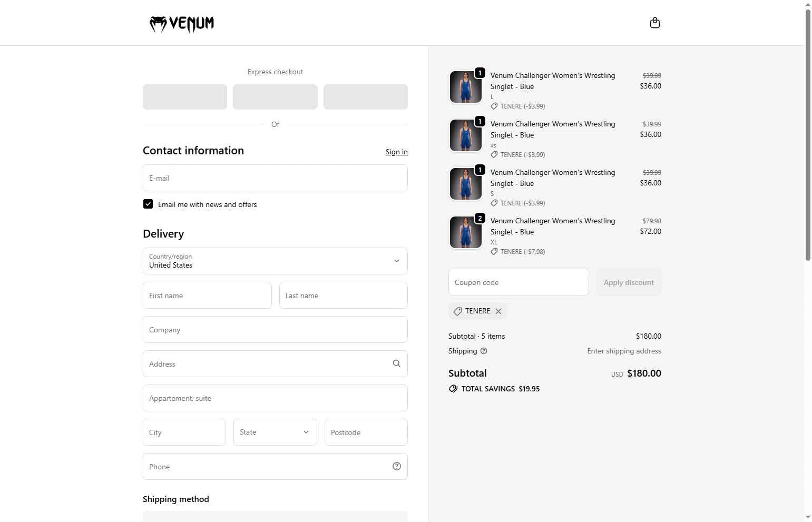
Task: Focus the Company field
Action: click(x=275, y=329)
